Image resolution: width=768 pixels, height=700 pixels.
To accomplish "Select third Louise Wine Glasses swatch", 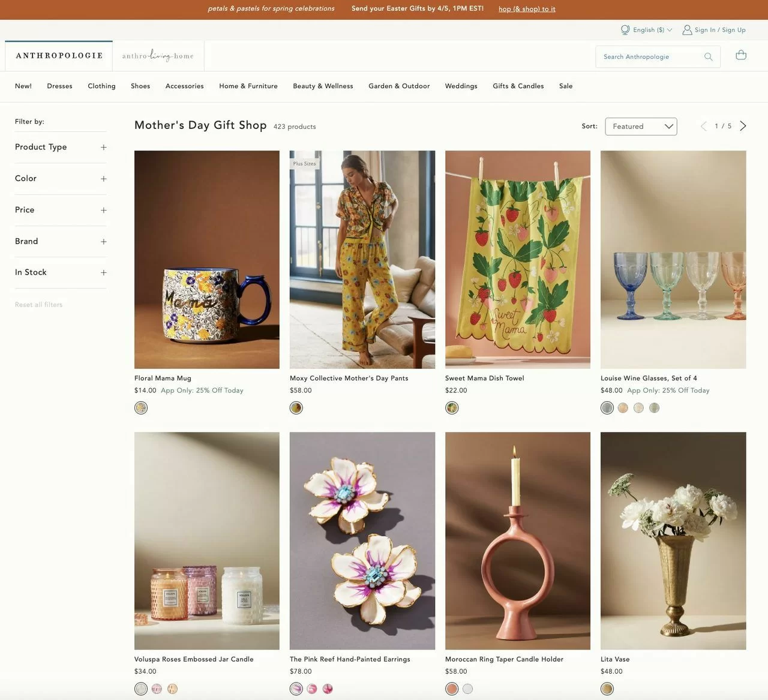I will click(638, 408).
